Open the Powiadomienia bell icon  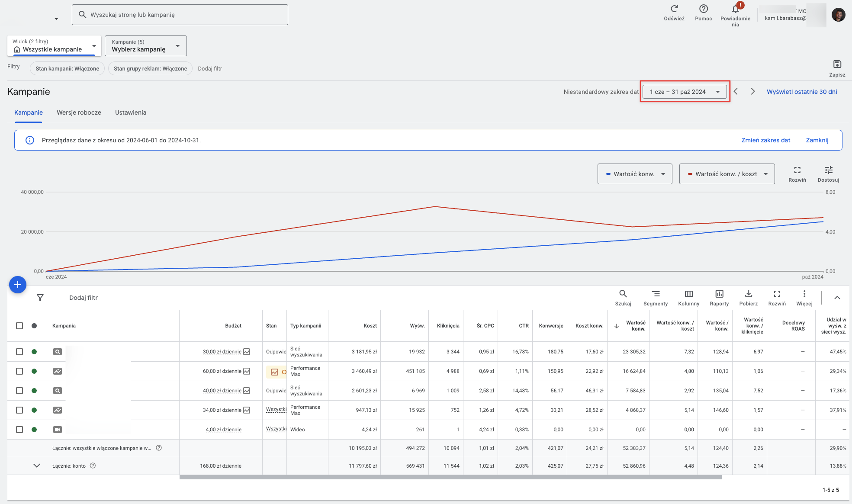click(736, 9)
